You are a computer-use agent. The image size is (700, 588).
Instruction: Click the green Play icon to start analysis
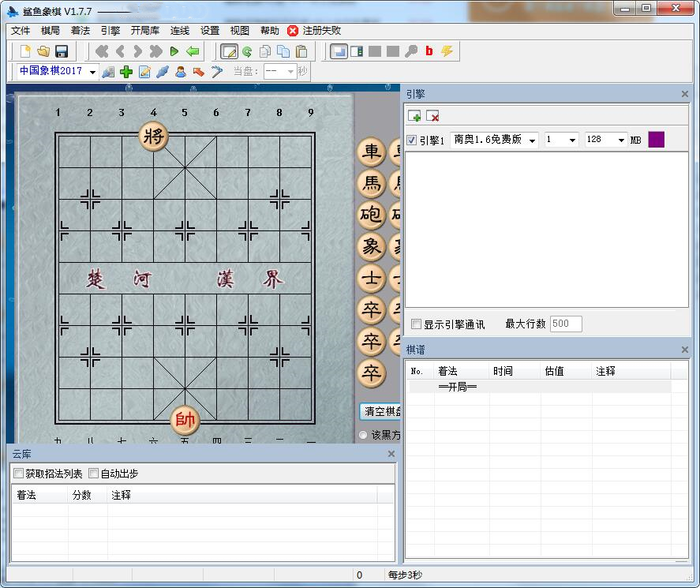click(x=174, y=51)
